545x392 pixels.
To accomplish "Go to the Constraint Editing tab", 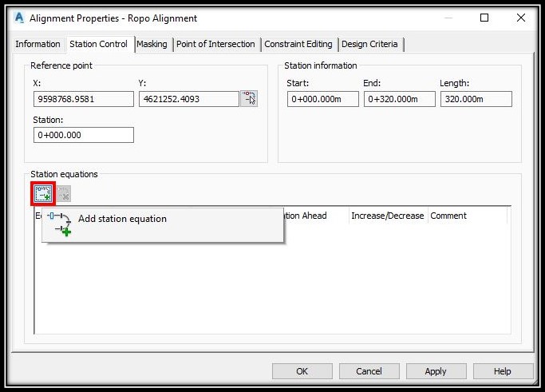I will 298,44.
